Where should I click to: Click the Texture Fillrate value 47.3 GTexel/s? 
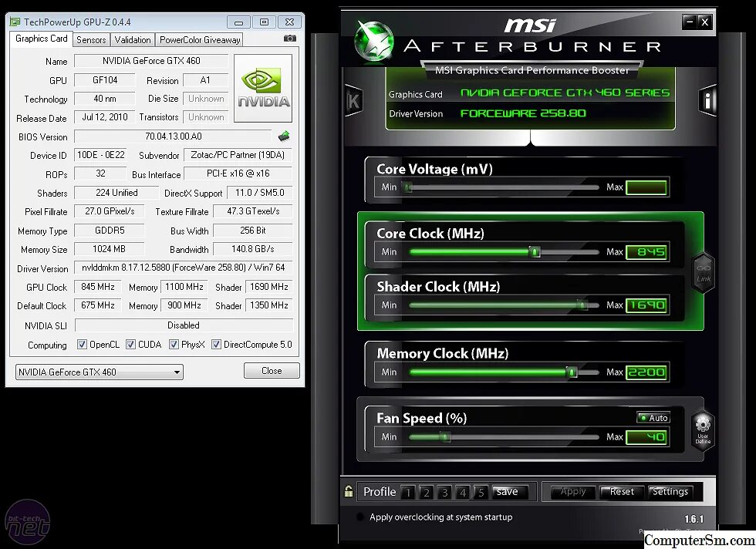click(x=253, y=211)
